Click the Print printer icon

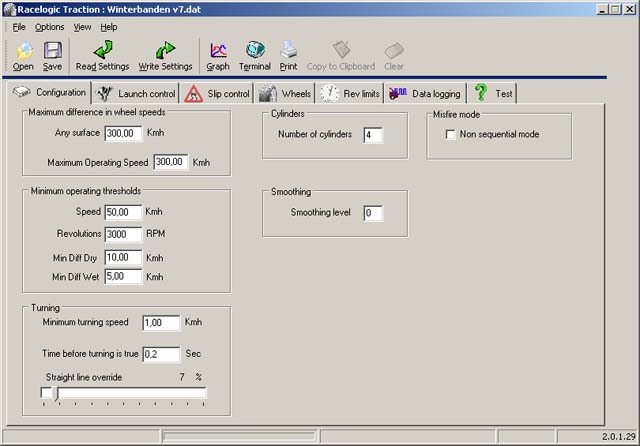point(289,50)
